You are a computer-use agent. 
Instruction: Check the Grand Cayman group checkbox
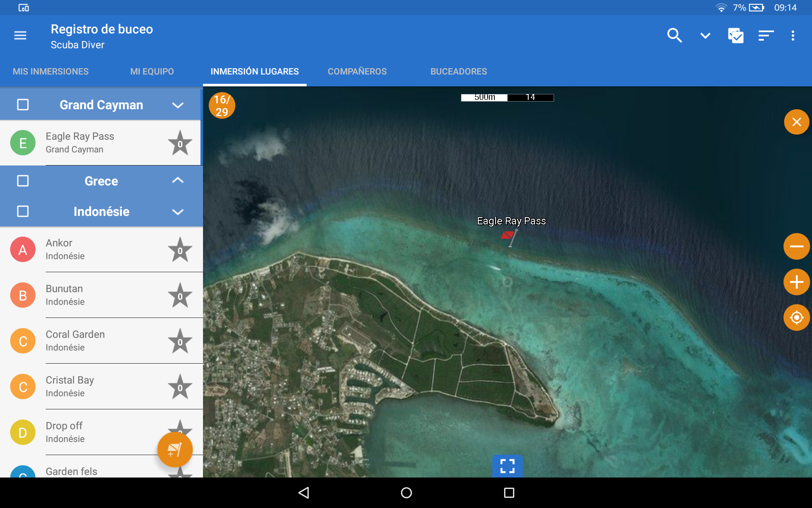pos(23,105)
